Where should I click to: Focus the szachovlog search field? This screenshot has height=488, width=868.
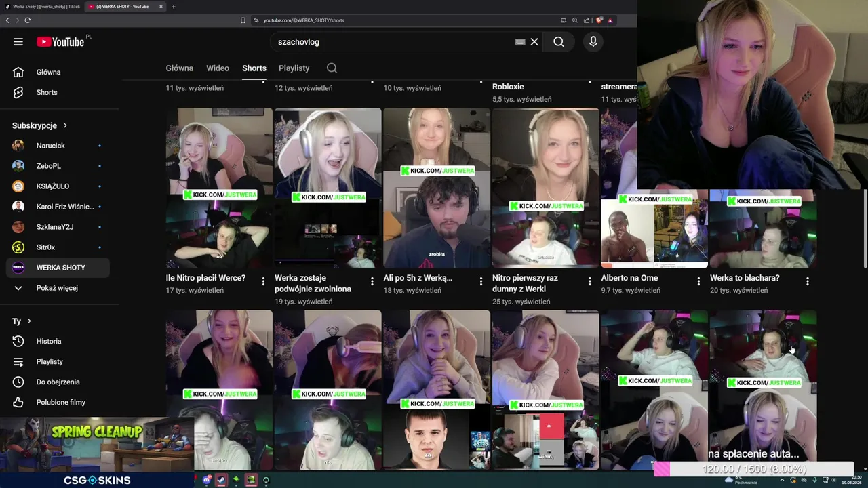393,42
